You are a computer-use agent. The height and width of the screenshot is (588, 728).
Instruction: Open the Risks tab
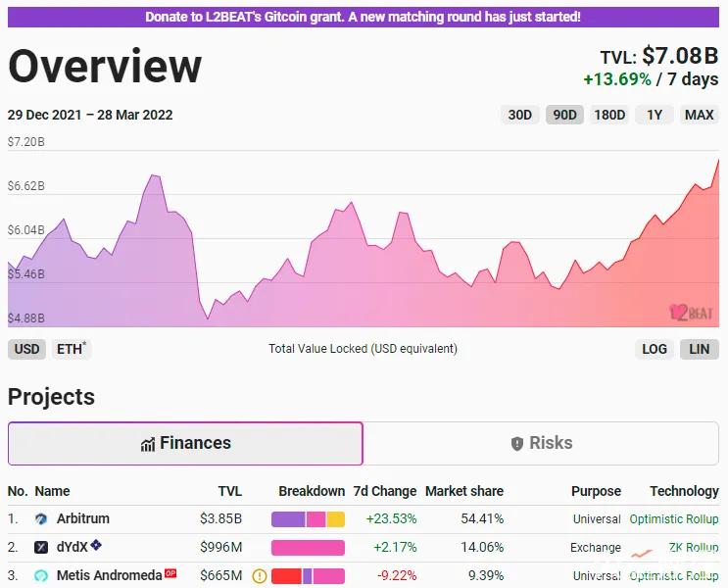pyautogui.click(x=541, y=444)
